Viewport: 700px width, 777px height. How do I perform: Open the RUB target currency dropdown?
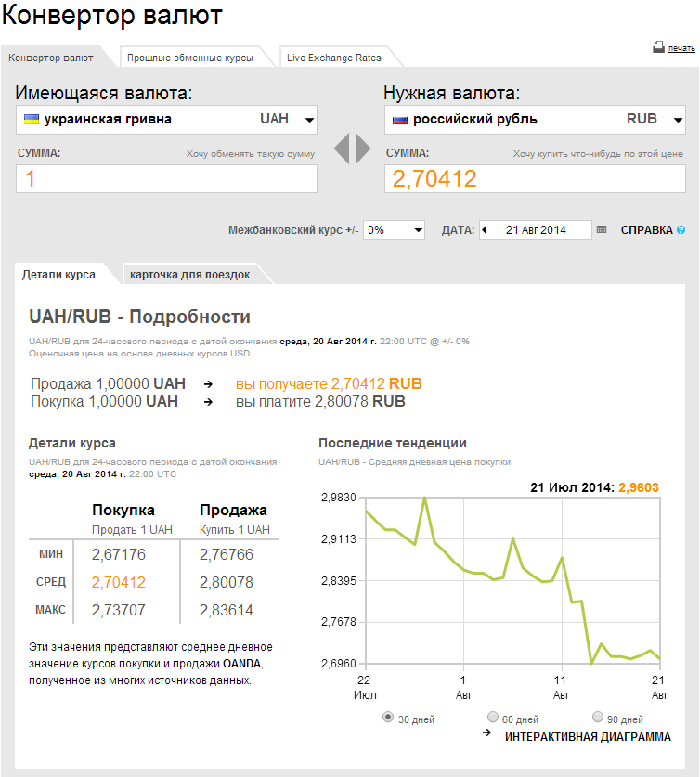[535, 120]
